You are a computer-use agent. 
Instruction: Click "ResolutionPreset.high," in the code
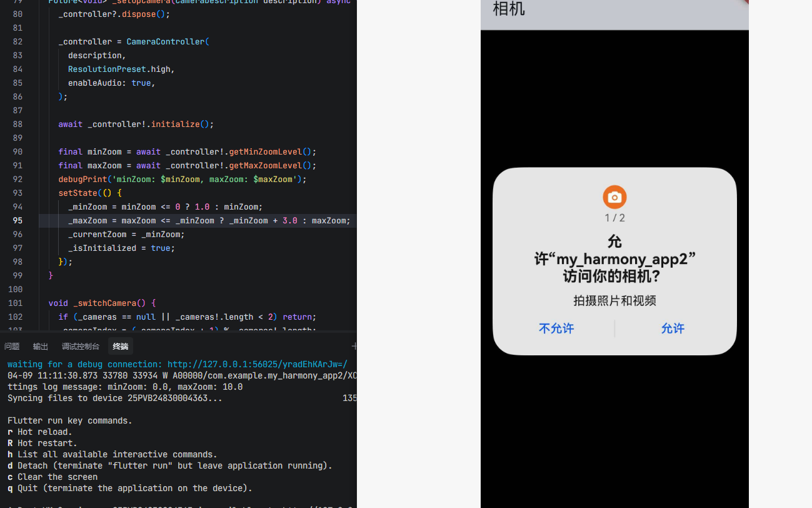tap(121, 69)
